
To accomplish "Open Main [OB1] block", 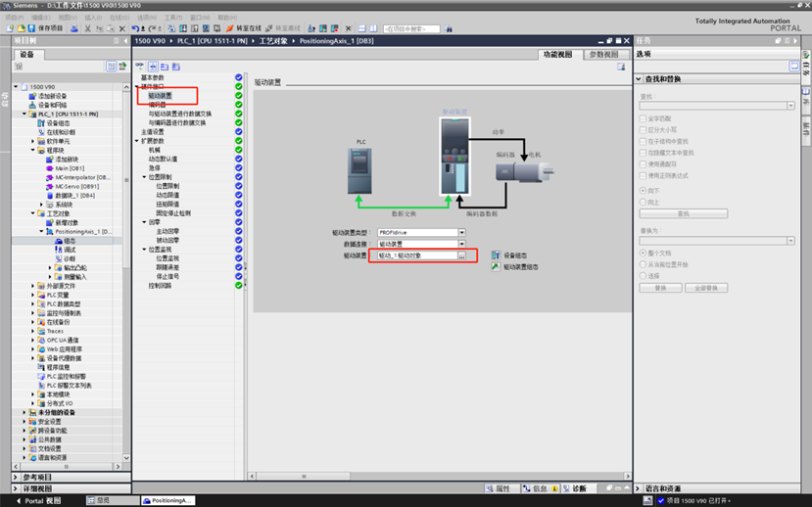I will 70,168.
